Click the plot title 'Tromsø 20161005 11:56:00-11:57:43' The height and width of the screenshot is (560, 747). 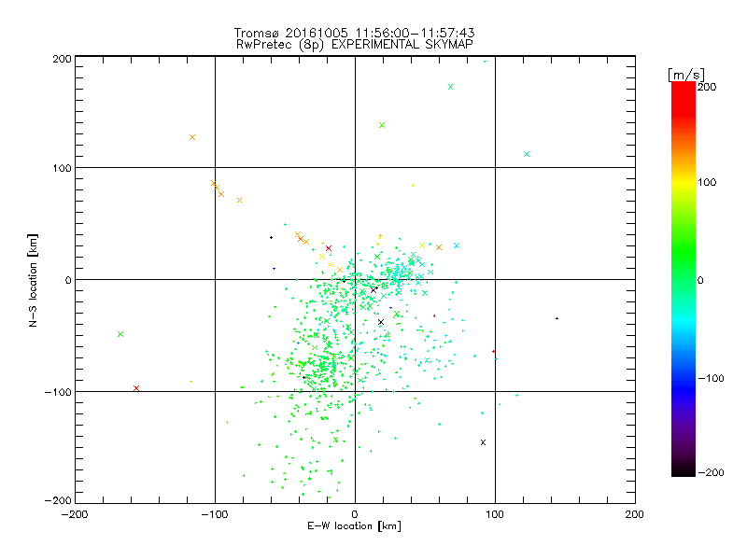354,33
